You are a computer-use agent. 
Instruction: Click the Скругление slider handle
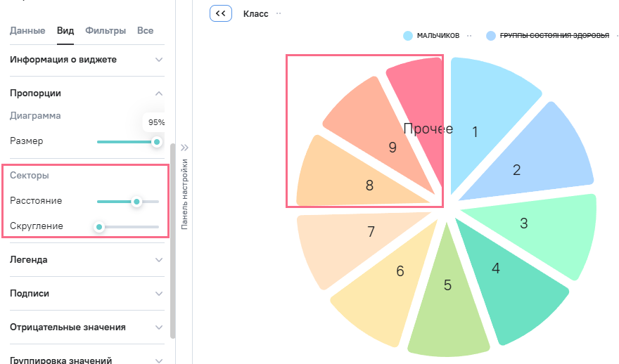99,226
